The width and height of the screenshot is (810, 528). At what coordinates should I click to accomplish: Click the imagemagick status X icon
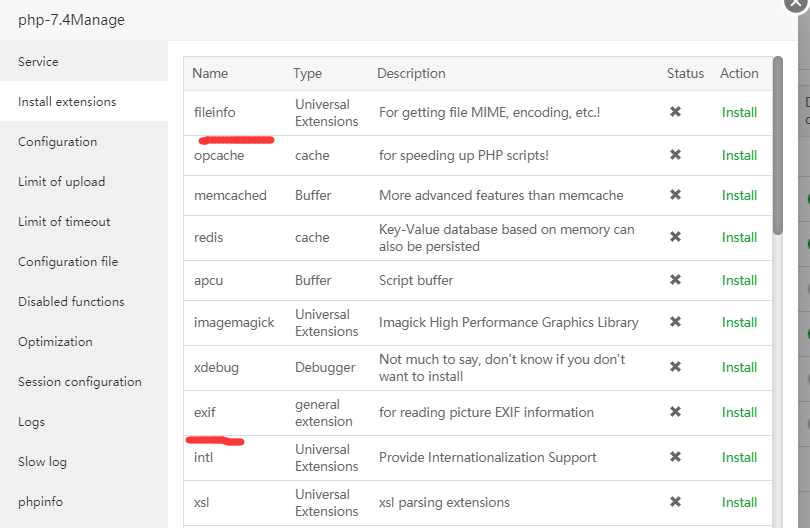[675, 322]
